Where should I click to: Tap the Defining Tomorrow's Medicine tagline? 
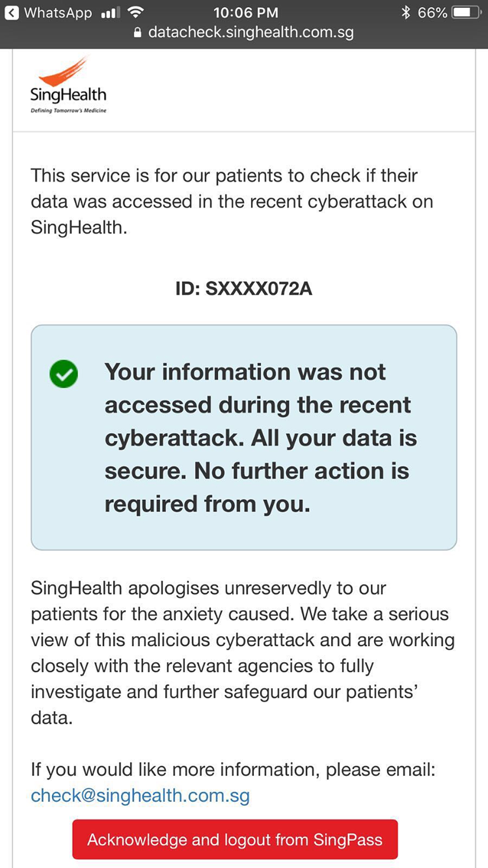[x=68, y=111]
